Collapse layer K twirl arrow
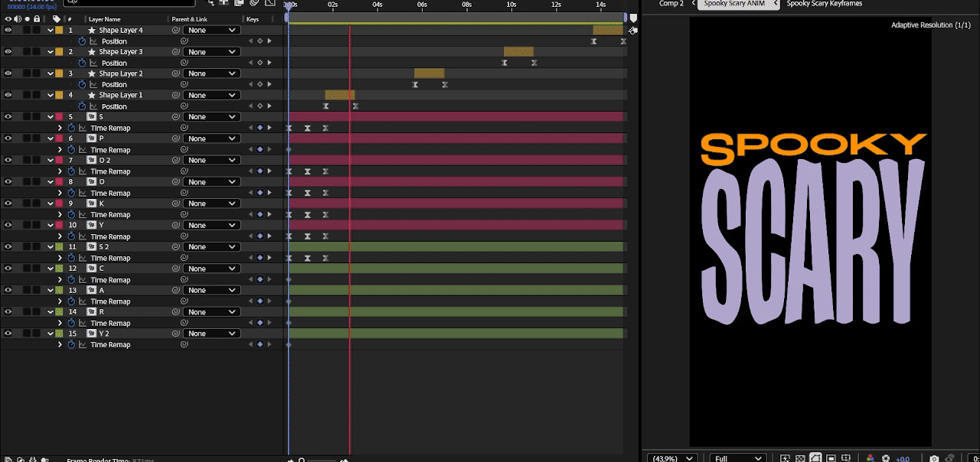The image size is (980, 462). [51, 203]
